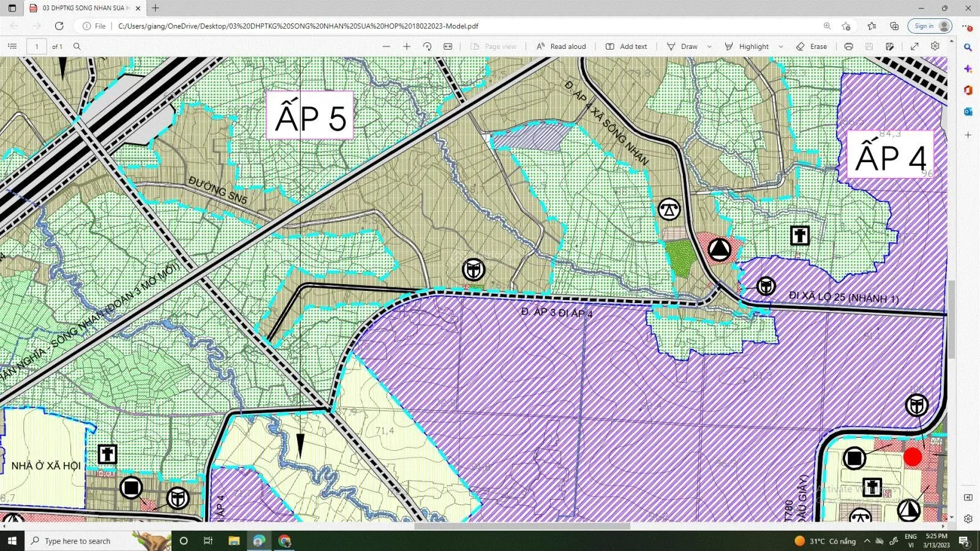Open PDF toolbar settings gear
The image size is (980, 551).
tap(935, 47)
